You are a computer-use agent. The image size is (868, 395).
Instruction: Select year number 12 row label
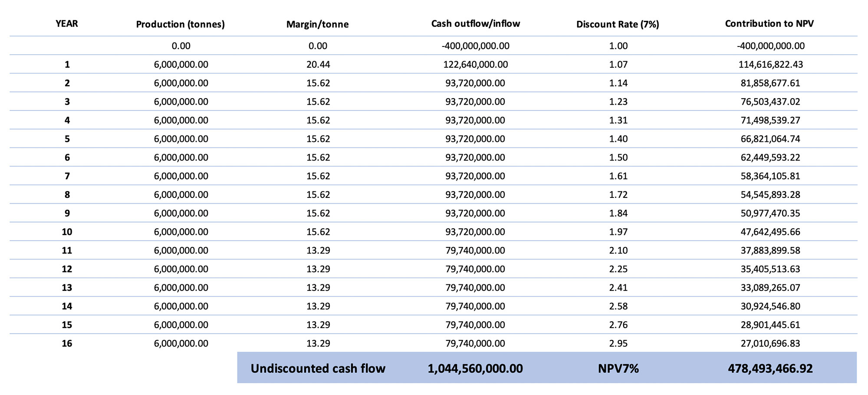[x=67, y=269]
